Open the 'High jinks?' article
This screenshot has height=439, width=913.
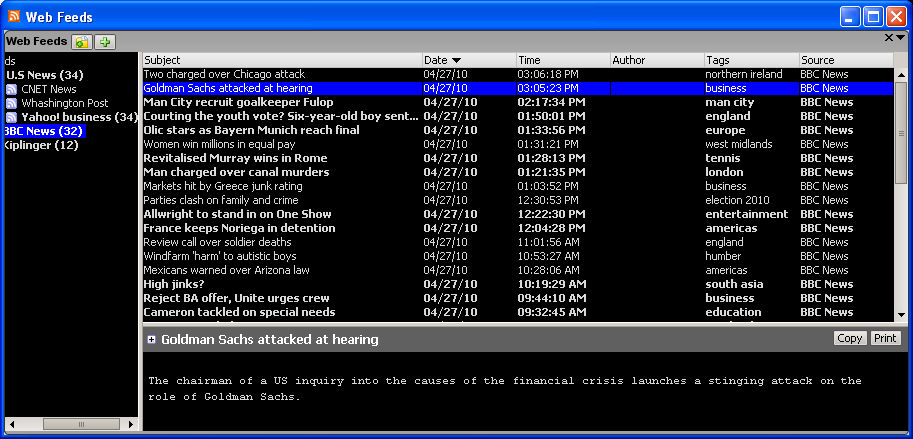pyautogui.click(x=174, y=284)
